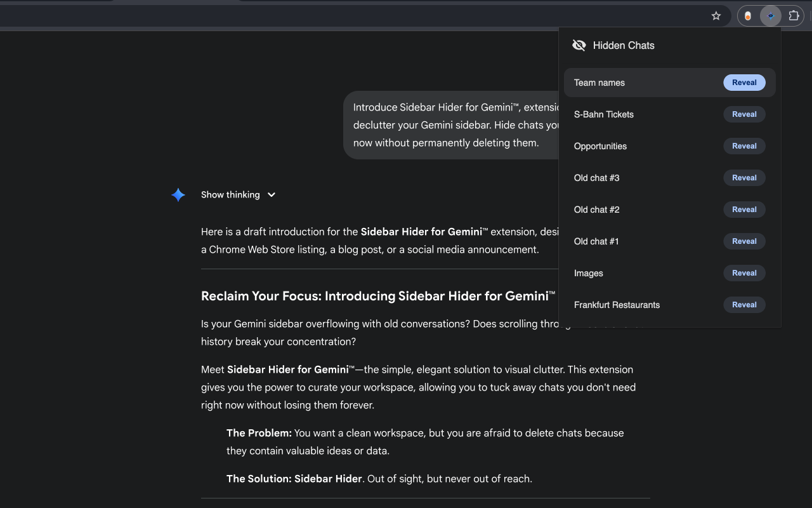
Task: Click the Show thinking label
Action: 230,195
